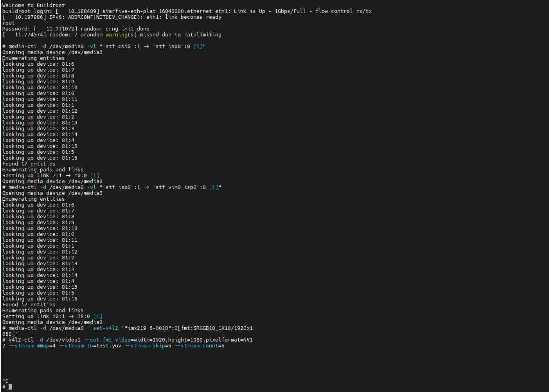Click the '--stream-count' option text

coord(196,345)
